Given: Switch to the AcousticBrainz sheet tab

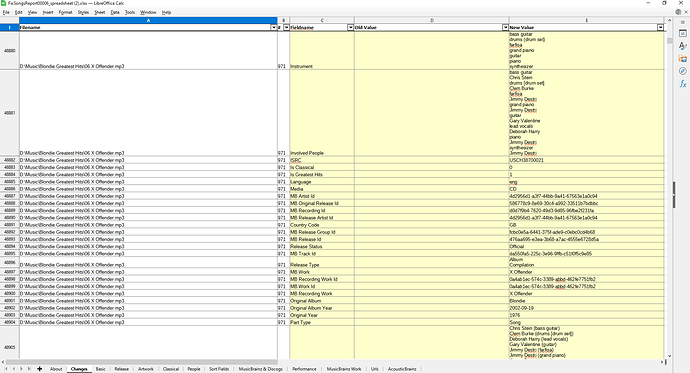Looking at the screenshot, I should pos(402,369).
